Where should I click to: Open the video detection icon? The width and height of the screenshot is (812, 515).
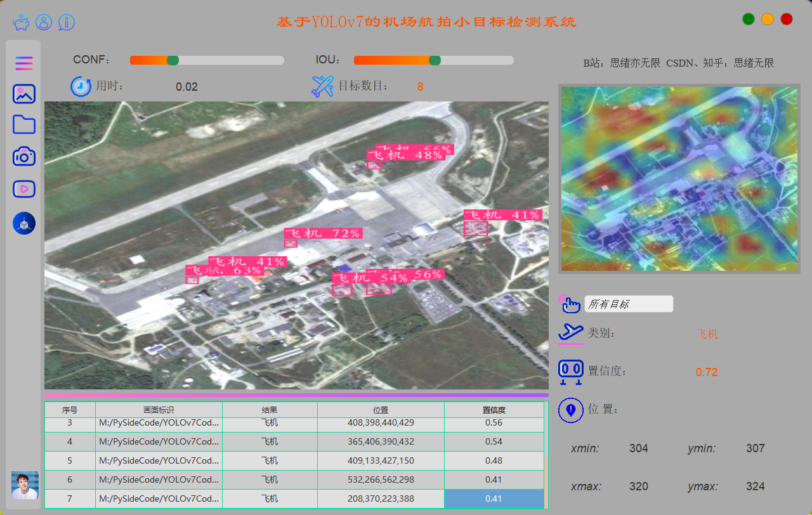(x=24, y=188)
